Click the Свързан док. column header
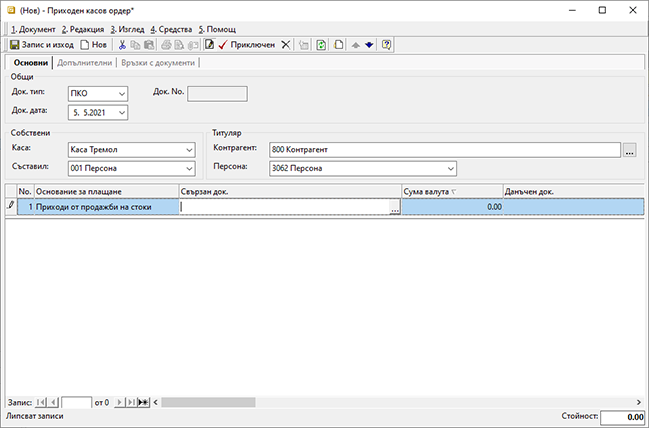The height and width of the screenshot is (428, 649). [290, 192]
